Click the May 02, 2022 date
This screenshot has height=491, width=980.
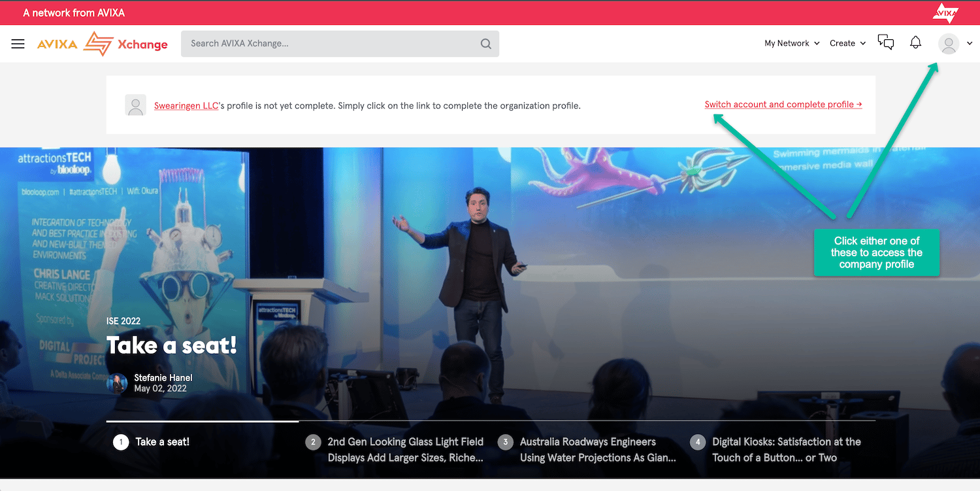coord(160,388)
